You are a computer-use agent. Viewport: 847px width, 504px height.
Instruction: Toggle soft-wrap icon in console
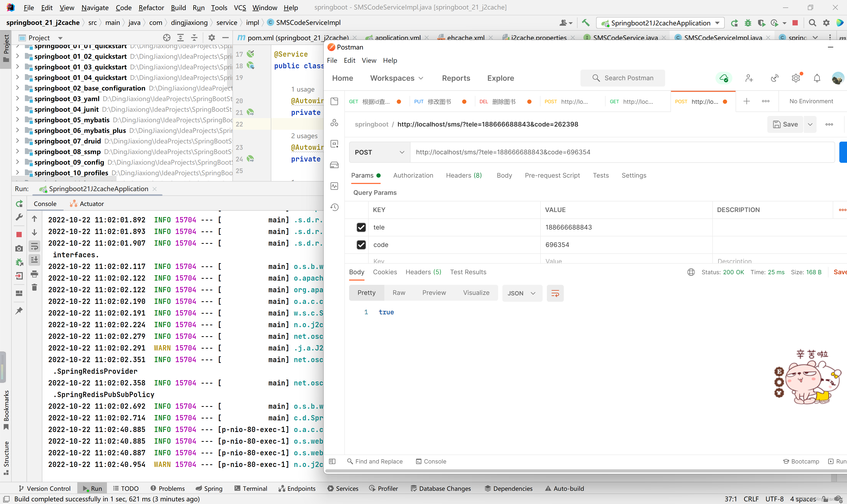[x=34, y=246]
